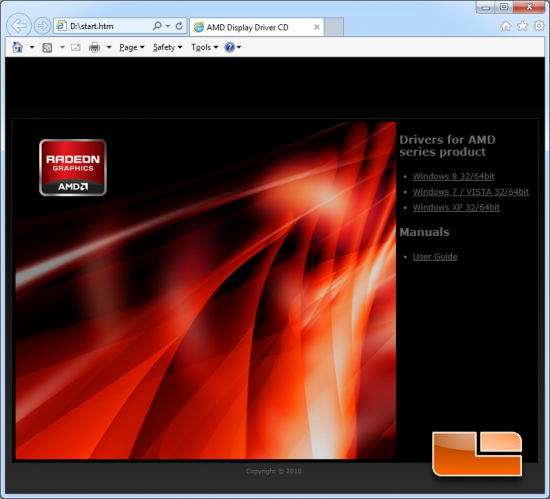Click the search magnifier in the address bar
The height and width of the screenshot is (499, 550).
(157, 26)
